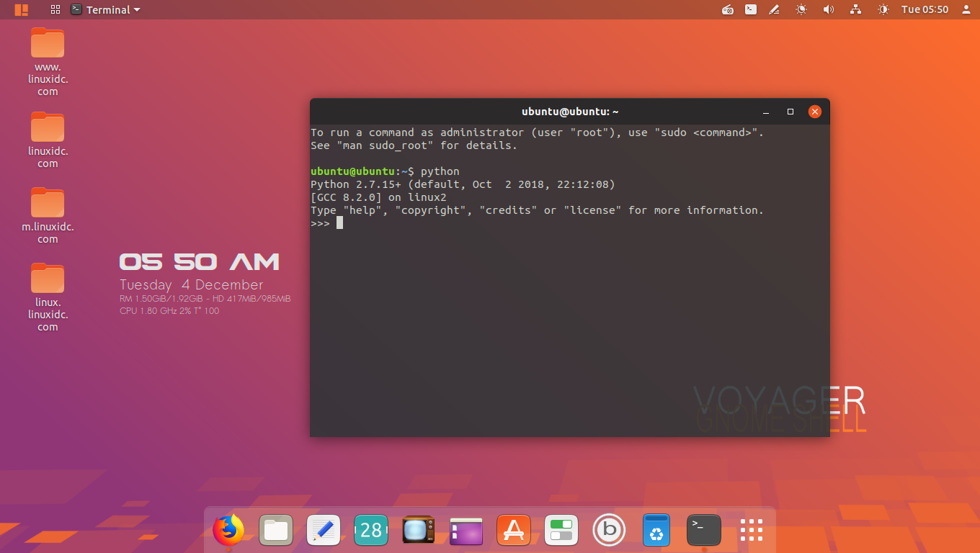Click the circled b app in dock
Viewport: 980px width, 553px height.
(x=609, y=531)
